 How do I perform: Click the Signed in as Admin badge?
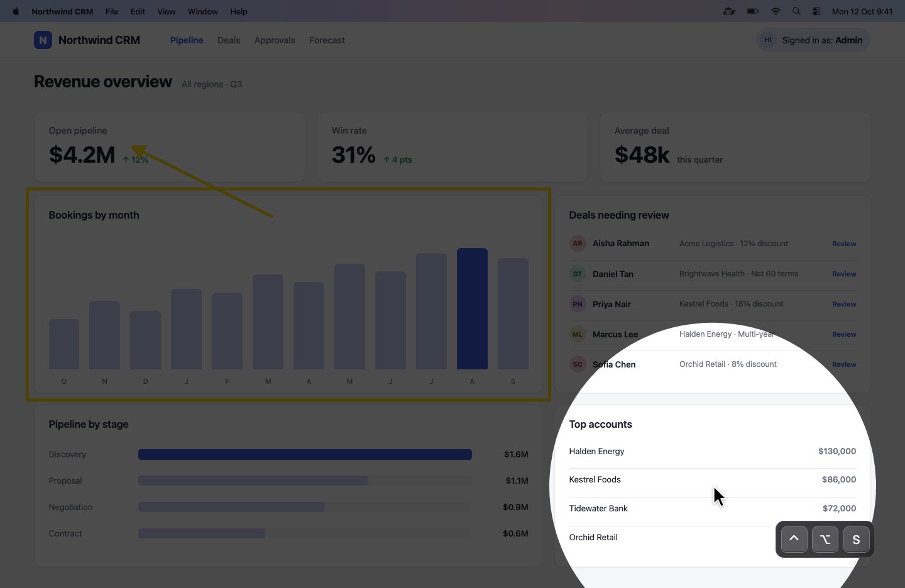click(813, 40)
